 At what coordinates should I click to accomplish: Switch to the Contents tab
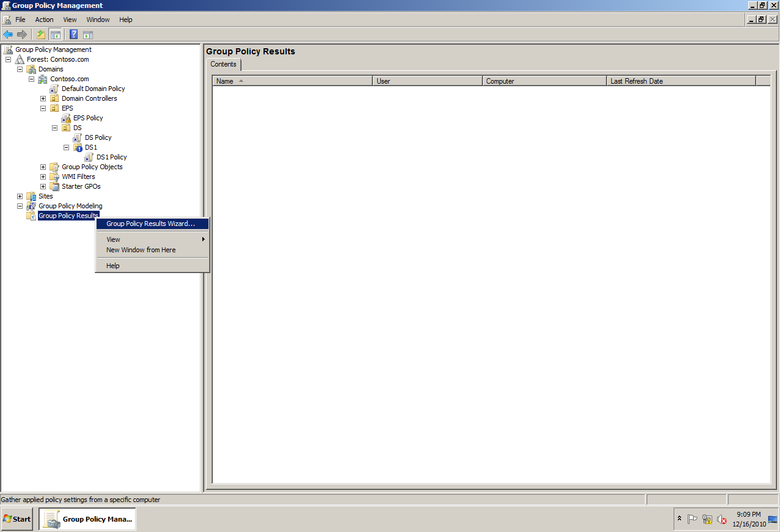pyautogui.click(x=223, y=64)
